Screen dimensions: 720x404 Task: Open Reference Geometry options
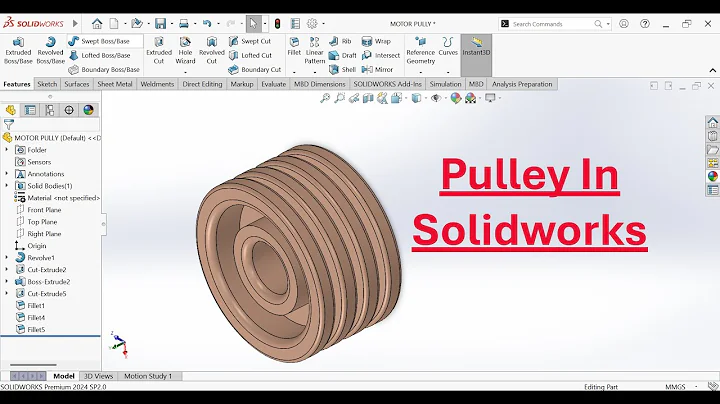420,50
